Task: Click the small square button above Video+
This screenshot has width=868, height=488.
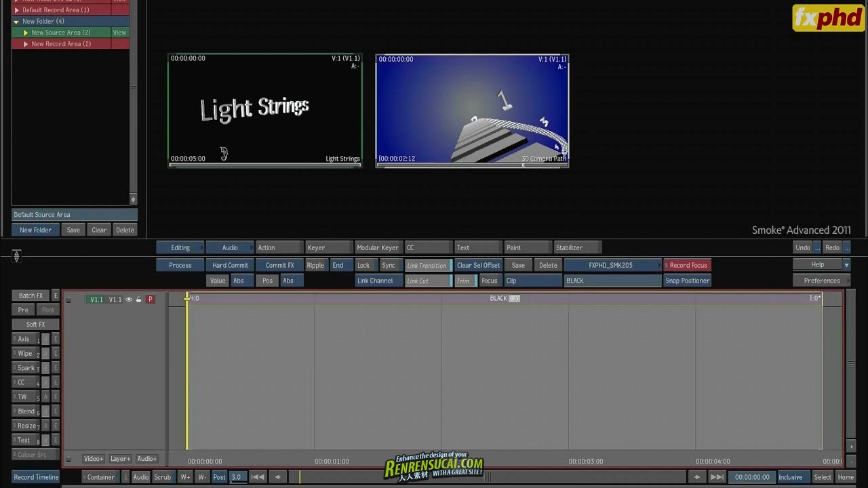Action: click(x=68, y=459)
